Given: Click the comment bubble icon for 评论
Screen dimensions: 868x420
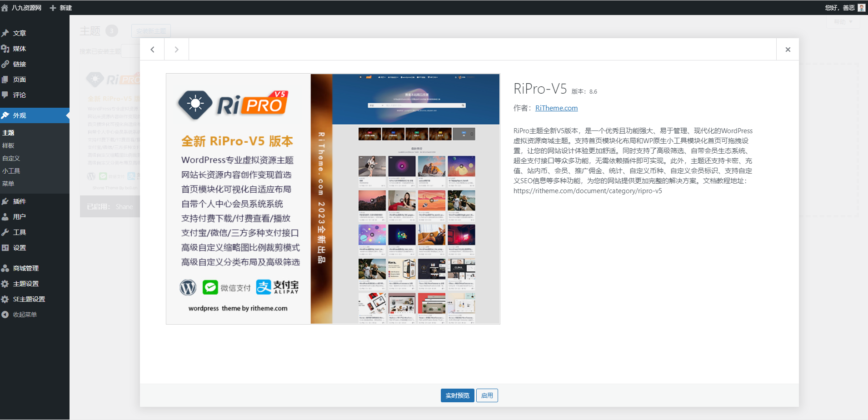Looking at the screenshot, I should [x=5, y=95].
